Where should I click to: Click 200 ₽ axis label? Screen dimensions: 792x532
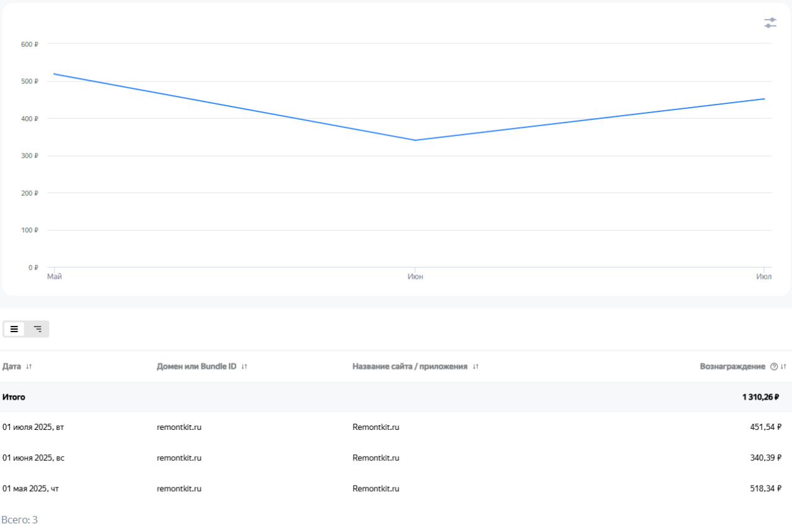pyautogui.click(x=30, y=193)
